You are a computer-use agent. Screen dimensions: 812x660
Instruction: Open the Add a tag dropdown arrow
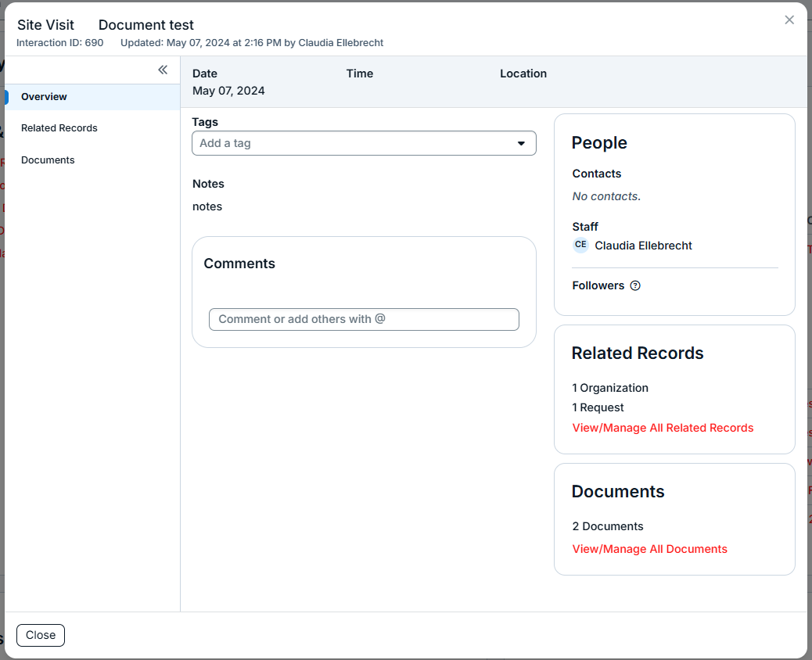[521, 143]
